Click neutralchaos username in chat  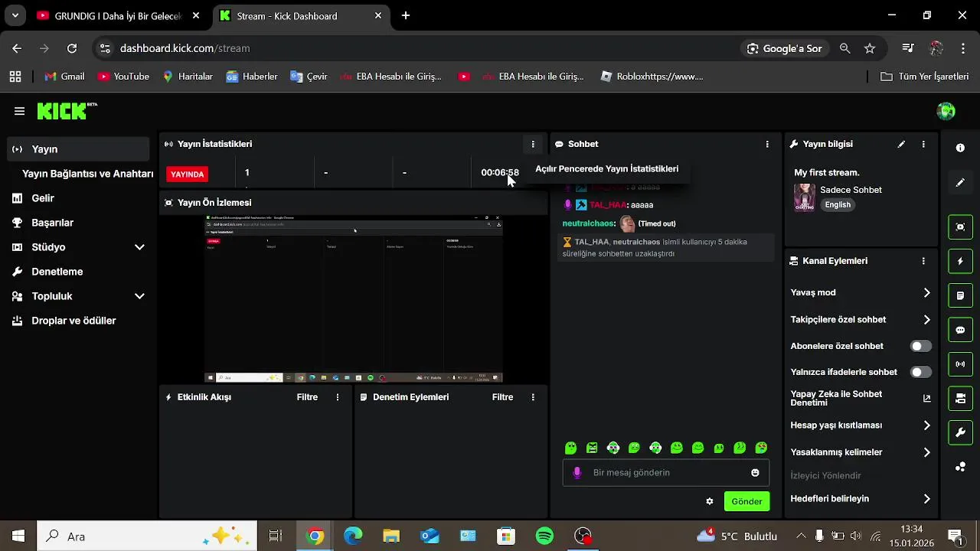589,223
